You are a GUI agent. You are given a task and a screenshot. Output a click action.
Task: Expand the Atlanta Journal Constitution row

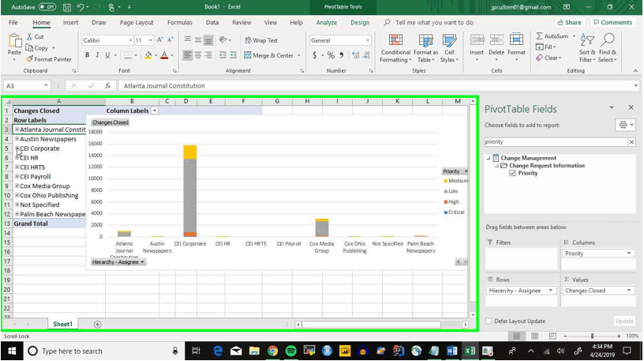pyautogui.click(x=17, y=130)
